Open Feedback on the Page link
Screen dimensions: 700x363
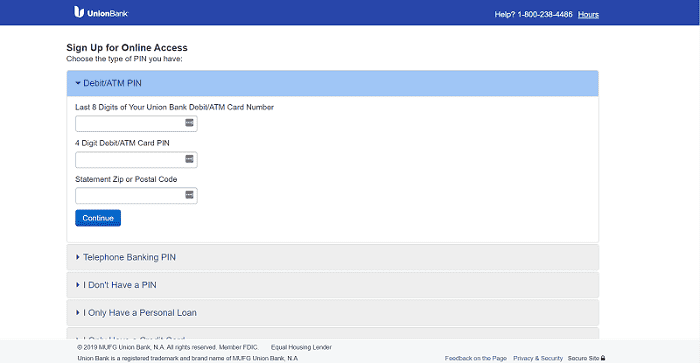click(x=475, y=358)
